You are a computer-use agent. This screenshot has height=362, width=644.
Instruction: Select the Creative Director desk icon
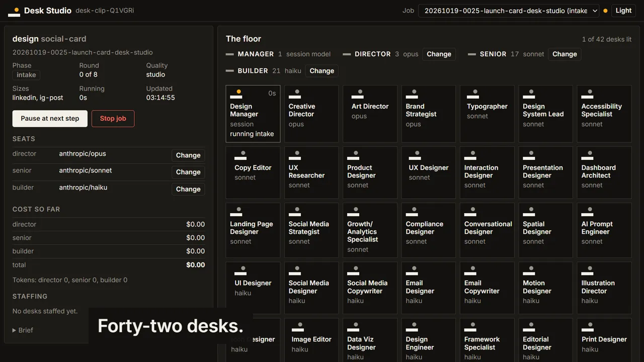(x=295, y=94)
